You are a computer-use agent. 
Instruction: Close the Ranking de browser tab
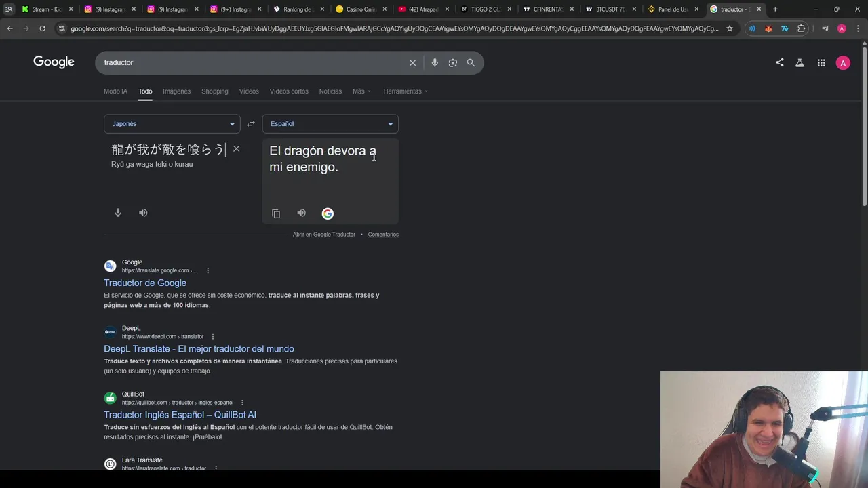coord(321,9)
